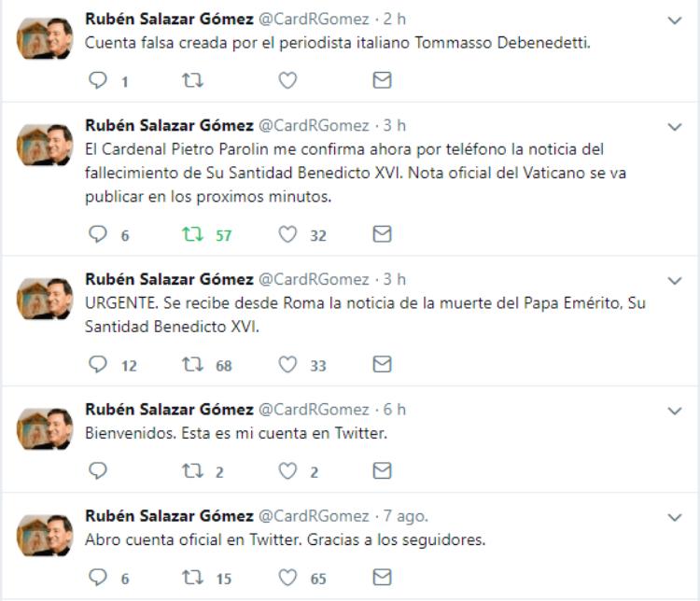Open options chevron on the Debenedetti tweet
Viewport: 700px width, 601px height.
pos(675,20)
